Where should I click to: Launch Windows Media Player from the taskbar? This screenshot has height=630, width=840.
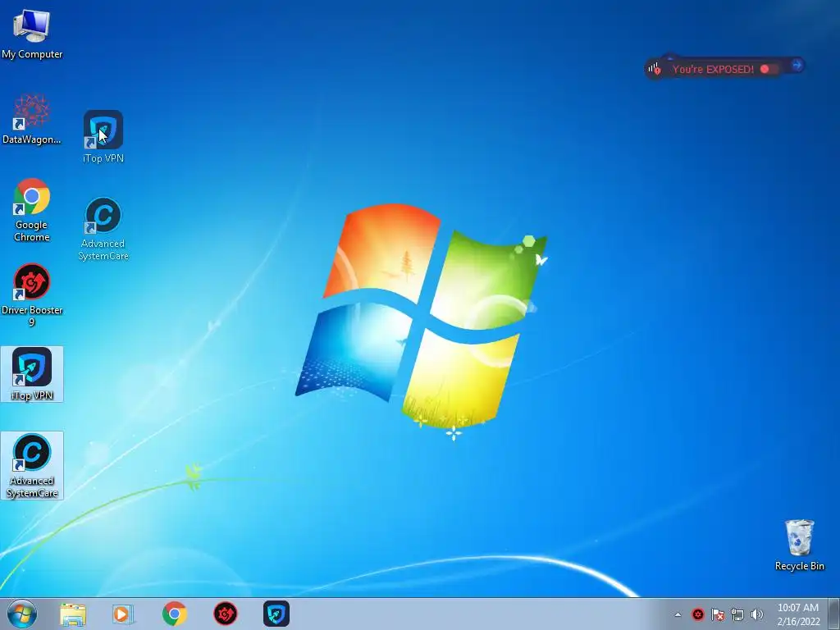(123, 614)
